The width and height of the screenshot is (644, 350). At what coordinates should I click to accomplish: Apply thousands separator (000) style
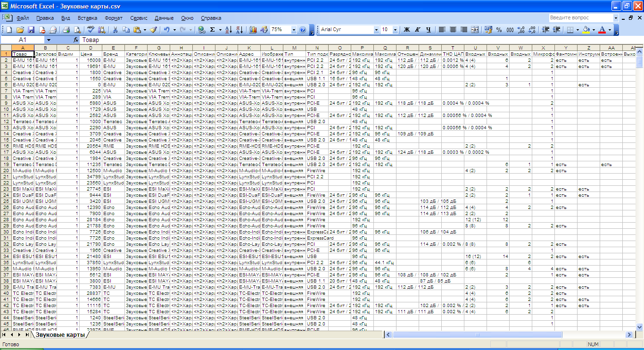point(510,30)
